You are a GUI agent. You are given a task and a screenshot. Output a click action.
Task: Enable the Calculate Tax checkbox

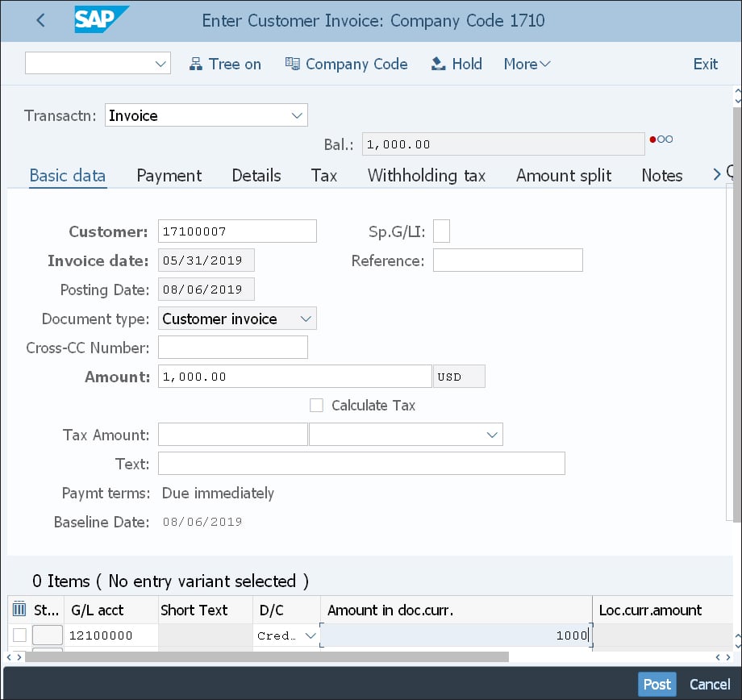(316, 406)
